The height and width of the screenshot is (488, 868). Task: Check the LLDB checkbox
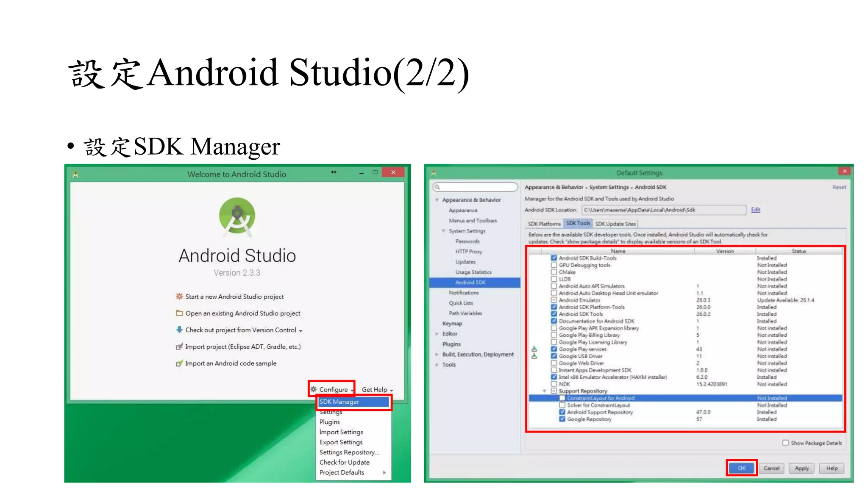pos(554,279)
